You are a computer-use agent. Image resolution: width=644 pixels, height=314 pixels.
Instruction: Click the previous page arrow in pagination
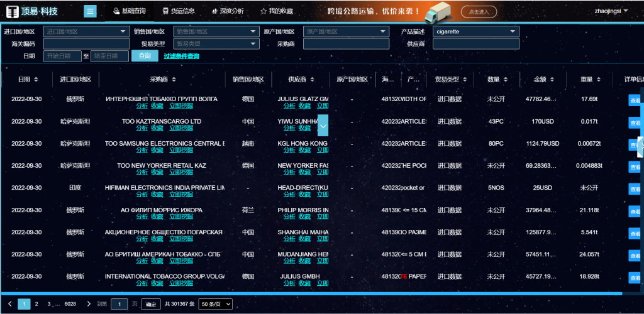tap(10, 304)
